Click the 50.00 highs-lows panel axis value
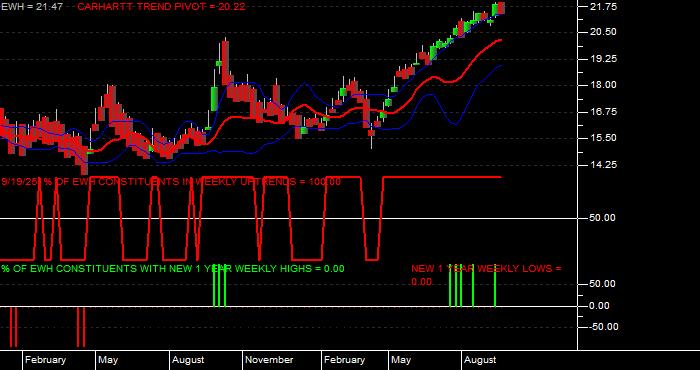 (604, 284)
